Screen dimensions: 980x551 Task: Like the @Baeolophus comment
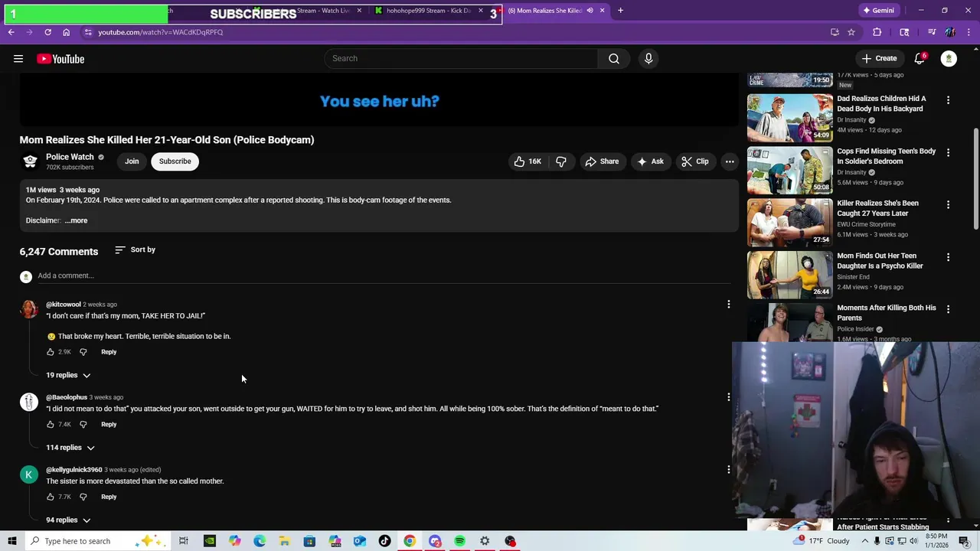coord(51,425)
